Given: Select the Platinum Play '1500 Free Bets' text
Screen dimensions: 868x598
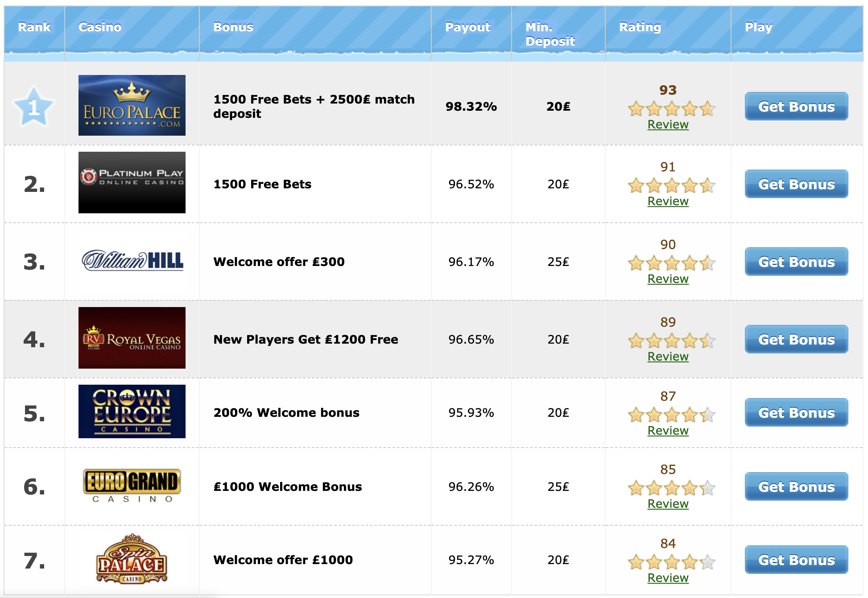Looking at the screenshot, I should point(262,184).
